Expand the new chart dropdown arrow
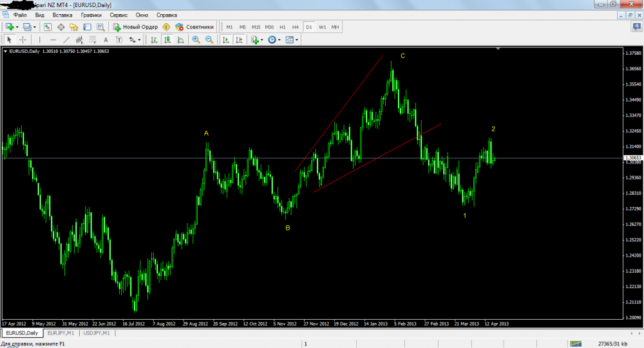Screen dimensions: 644x348 pyautogui.click(x=17, y=27)
